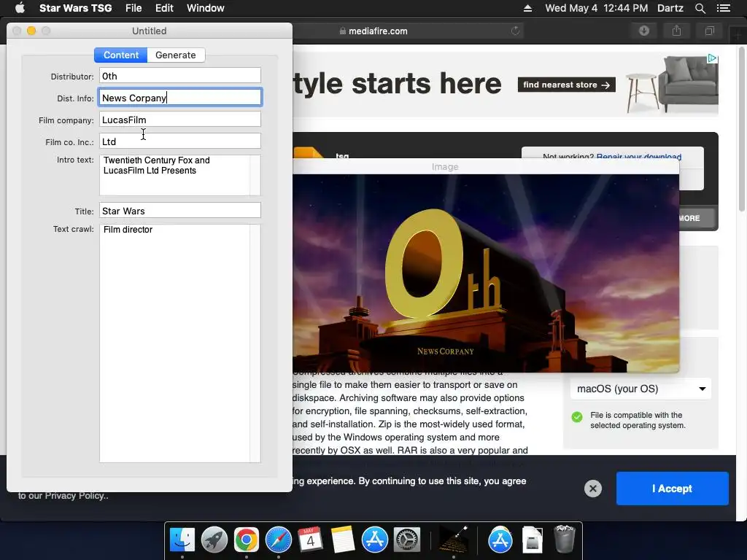747x560 pixels.
Task: Open the Trash from the Dock
Action: [x=565, y=540]
